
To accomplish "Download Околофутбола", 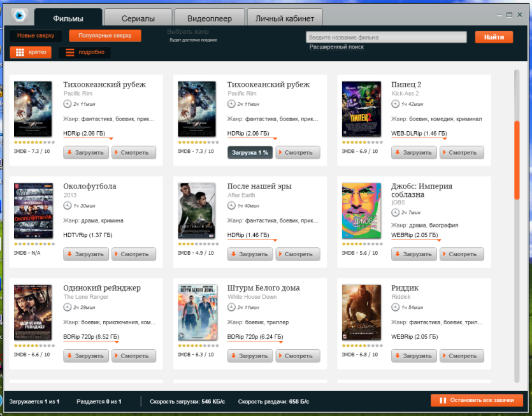I will point(86,254).
